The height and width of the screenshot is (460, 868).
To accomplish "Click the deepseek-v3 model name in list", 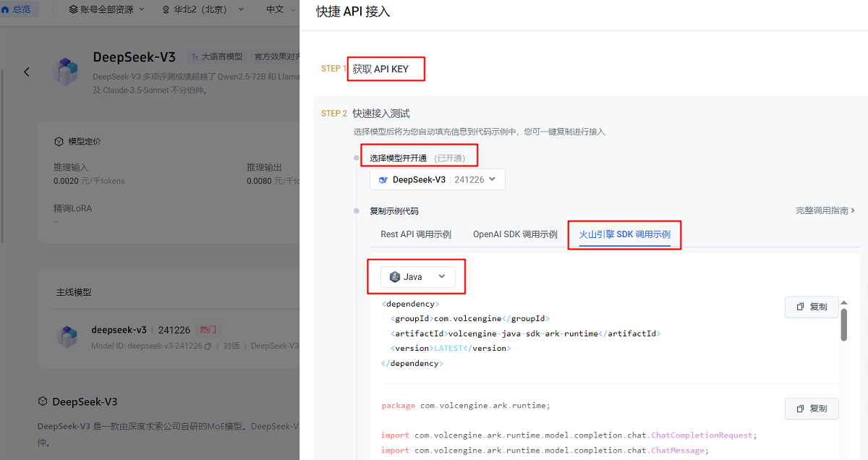I will tap(119, 329).
